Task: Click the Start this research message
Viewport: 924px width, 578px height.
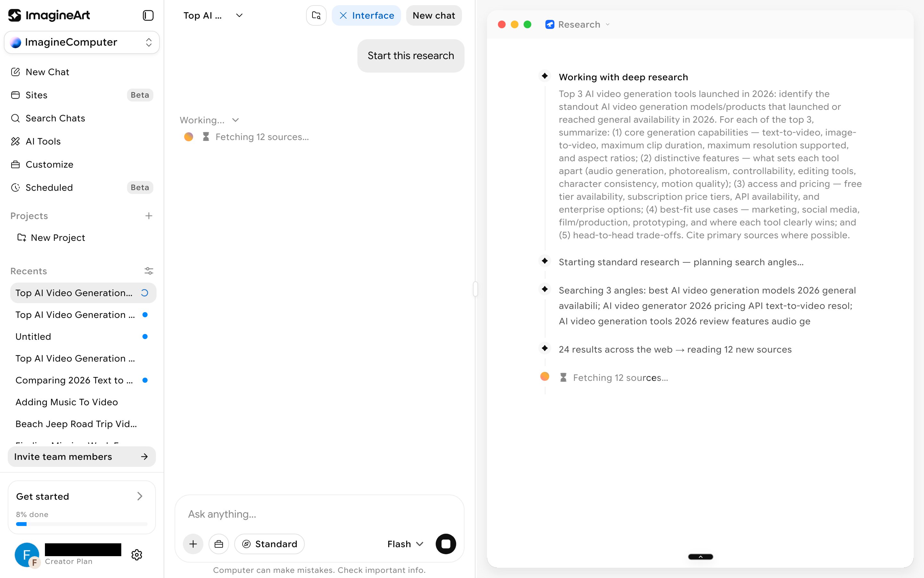Action: click(411, 56)
